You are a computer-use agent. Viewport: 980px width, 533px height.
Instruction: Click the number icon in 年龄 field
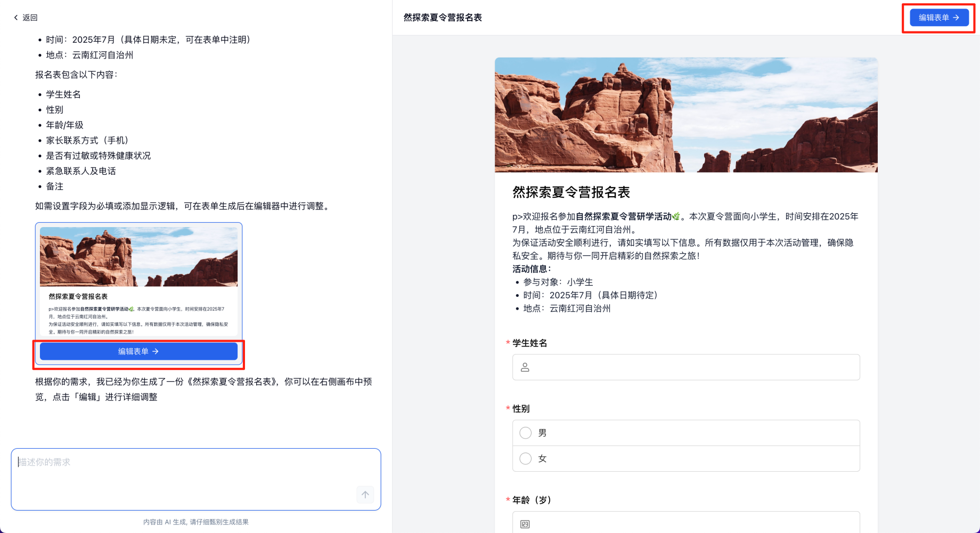point(525,524)
